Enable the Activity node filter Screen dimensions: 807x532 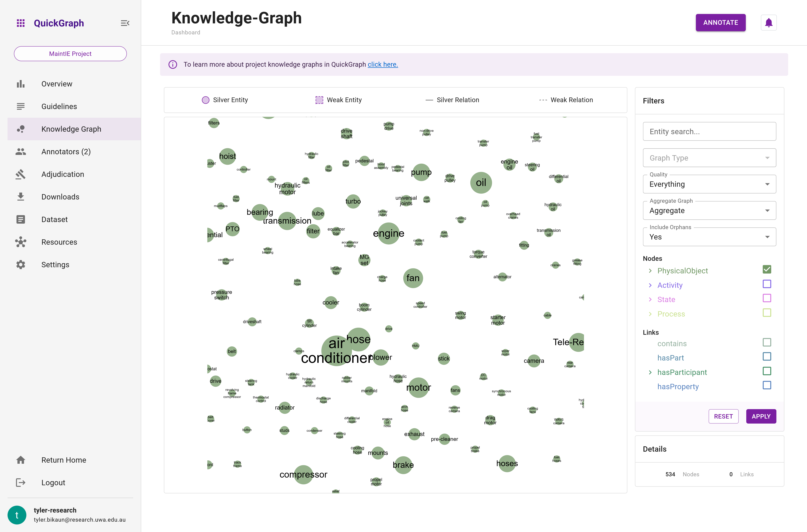(x=767, y=284)
